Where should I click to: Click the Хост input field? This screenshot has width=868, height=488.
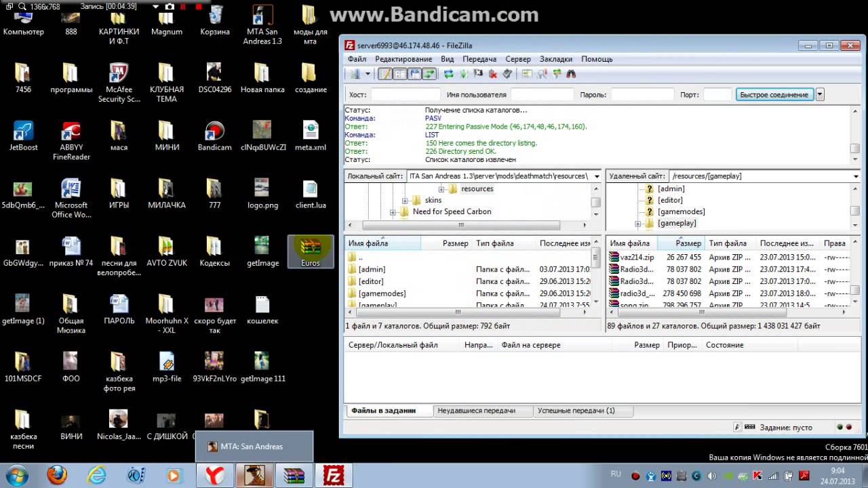coord(406,95)
